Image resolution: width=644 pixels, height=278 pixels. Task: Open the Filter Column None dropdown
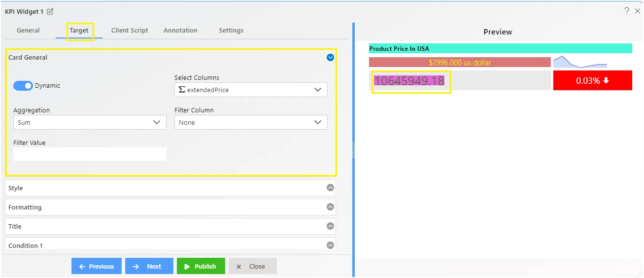coord(251,122)
